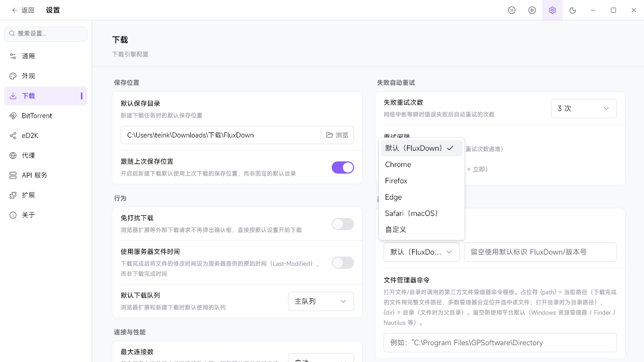Click the folder icon beside 浏览
644x362 pixels.
coord(330,135)
